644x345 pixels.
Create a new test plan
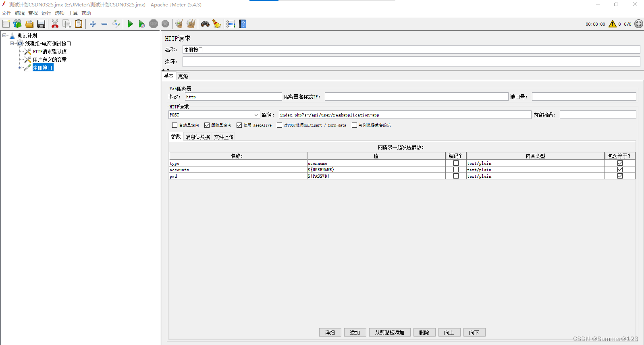(6, 24)
